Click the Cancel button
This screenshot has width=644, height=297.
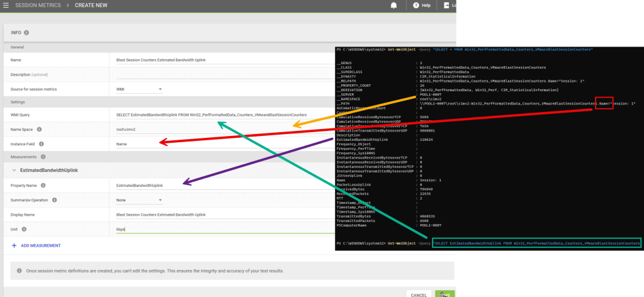pyautogui.click(x=419, y=294)
